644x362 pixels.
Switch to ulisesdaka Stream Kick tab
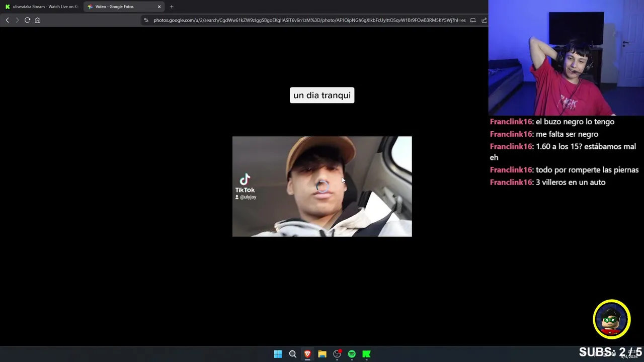[41, 7]
